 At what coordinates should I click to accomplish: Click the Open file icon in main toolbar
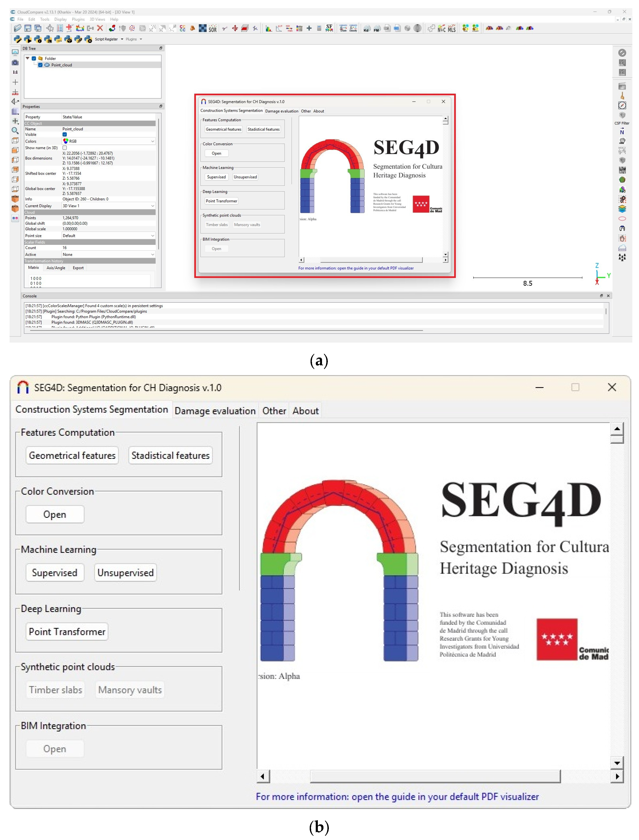click(x=18, y=28)
